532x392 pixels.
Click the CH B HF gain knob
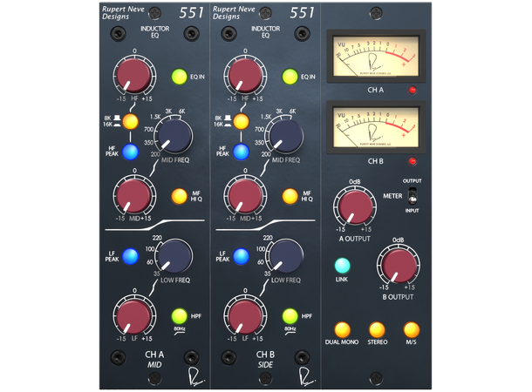(x=244, y=76)
